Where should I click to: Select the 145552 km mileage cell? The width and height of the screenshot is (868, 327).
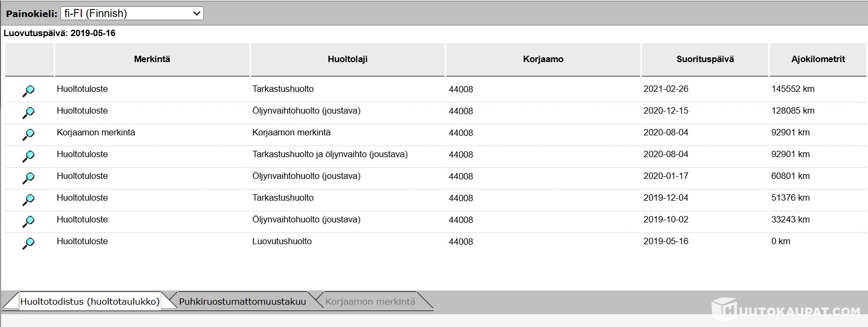click(x=793, y=89)
